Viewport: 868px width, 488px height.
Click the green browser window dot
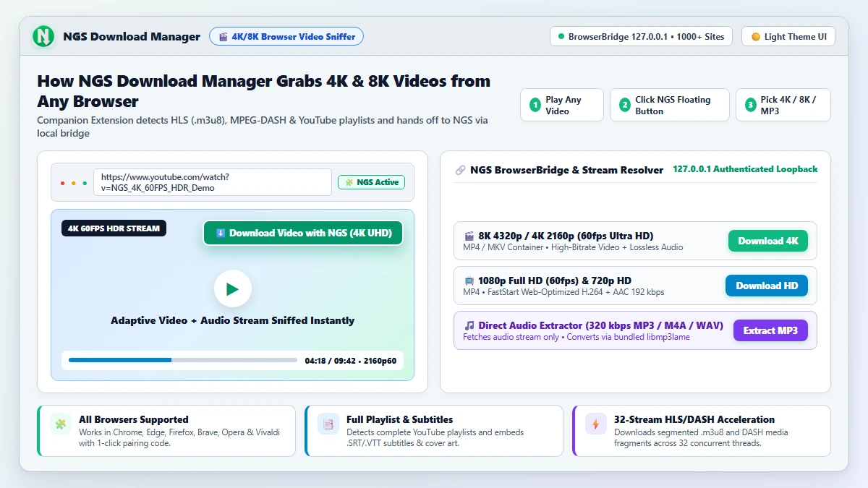point(85,183)
